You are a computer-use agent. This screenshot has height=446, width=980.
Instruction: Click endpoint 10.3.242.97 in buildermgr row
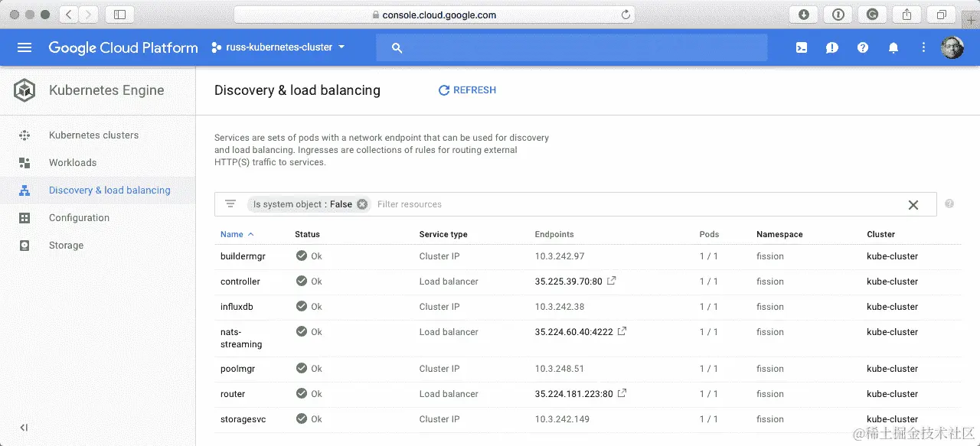coord(560,256)
